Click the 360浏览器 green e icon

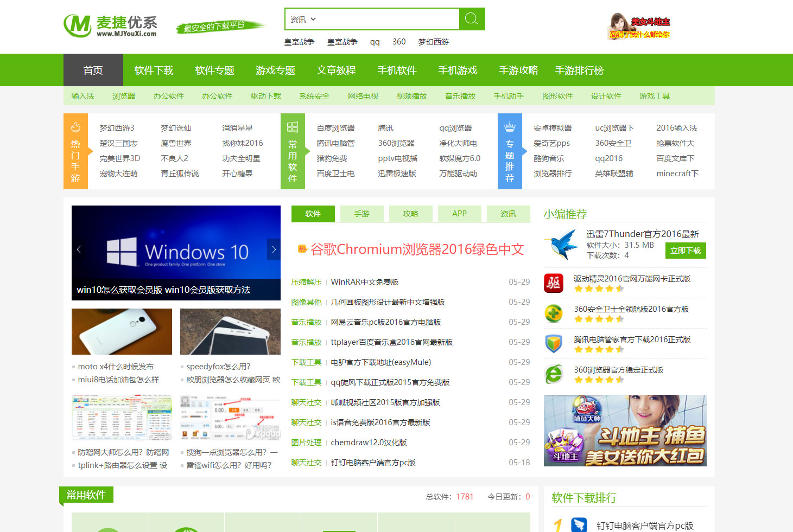(x=554, y=374)
